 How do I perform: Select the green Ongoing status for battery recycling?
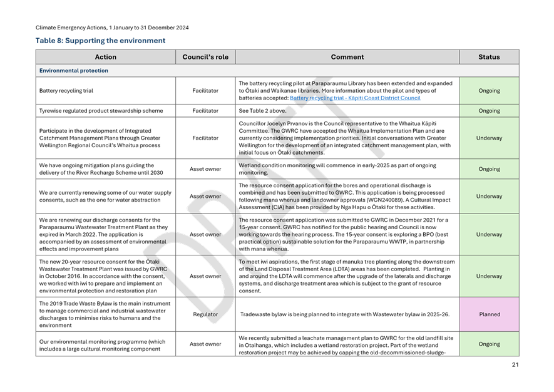pos(490,90)
